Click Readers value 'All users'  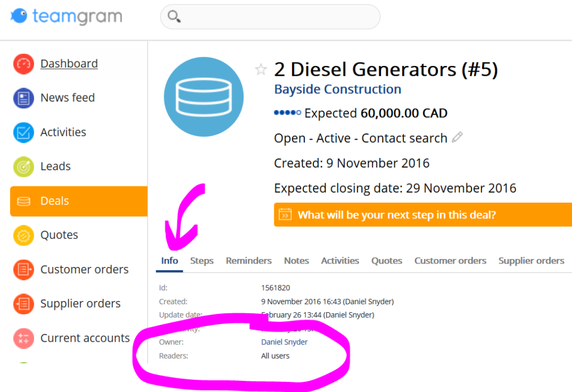tap(275, 356)
